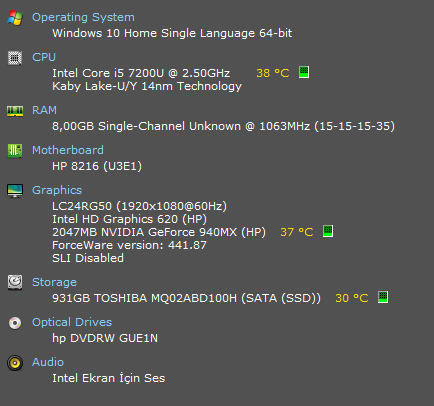434x406 pixels.
Task: Open the Graphics section heading
Action: (x=57, y=190)
